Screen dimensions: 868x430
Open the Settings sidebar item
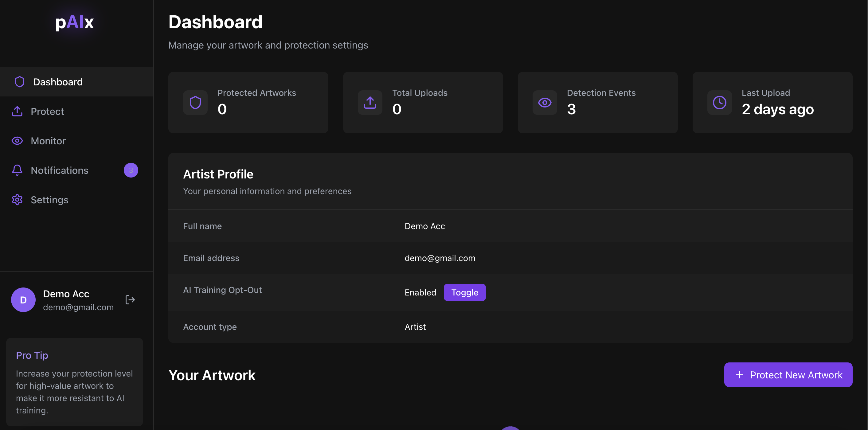click(49, 200)
